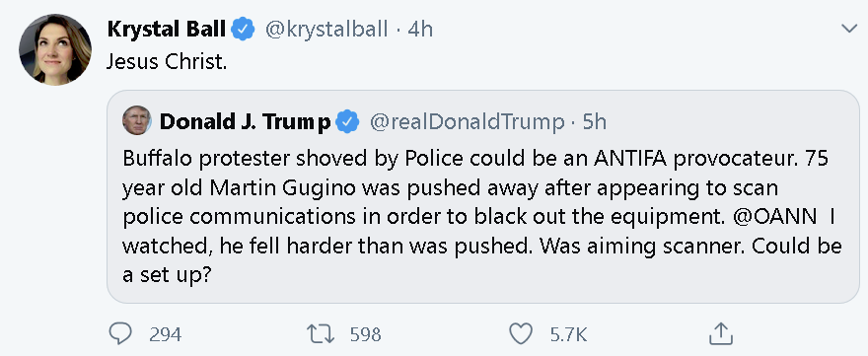Open the quoted tweet about Buffalo protester

[482, 196]
